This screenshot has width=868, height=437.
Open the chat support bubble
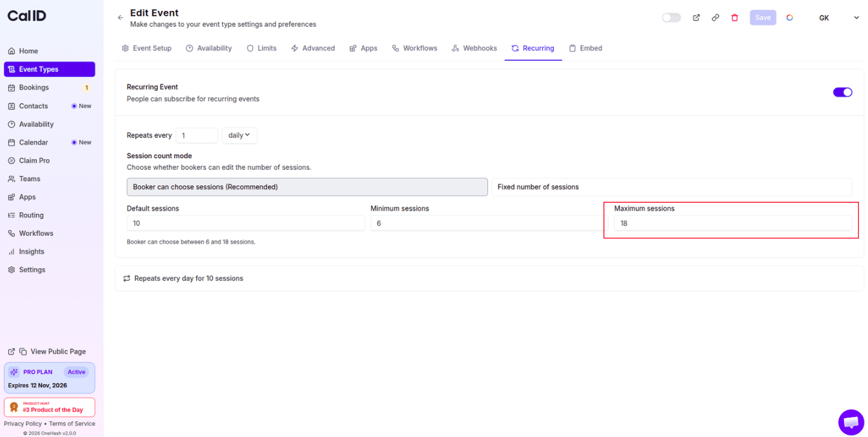pyautogui.click(x=851, y=422)
